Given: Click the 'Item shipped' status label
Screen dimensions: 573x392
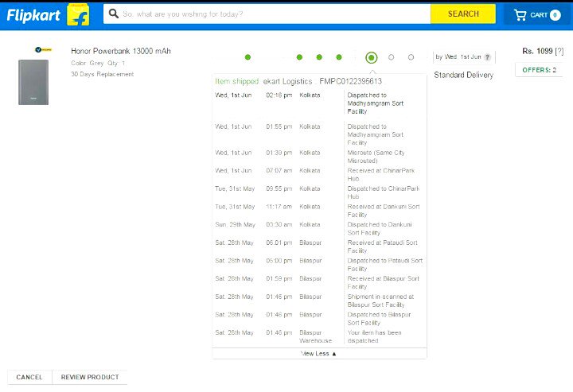Looking at the screenshot, I should coord(237,81).
